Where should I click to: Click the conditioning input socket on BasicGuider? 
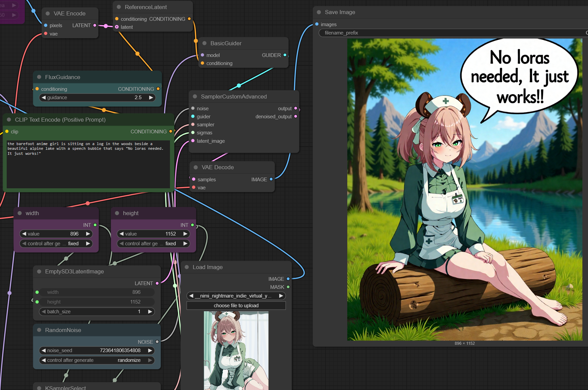(202, 63)
